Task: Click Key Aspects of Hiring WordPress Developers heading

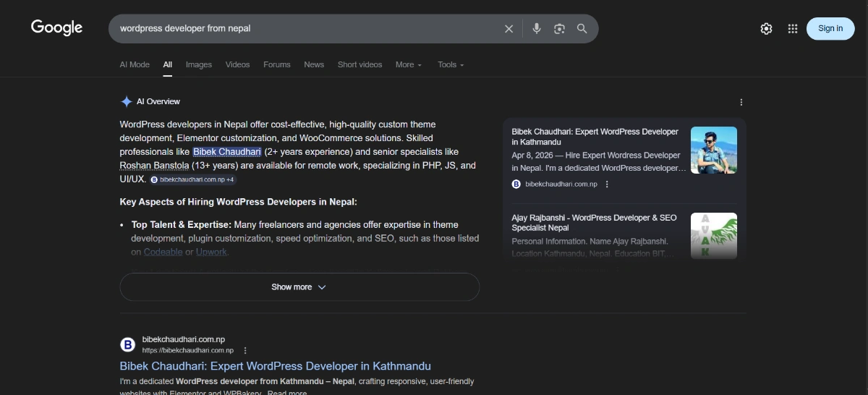Action: coord(238,202)
